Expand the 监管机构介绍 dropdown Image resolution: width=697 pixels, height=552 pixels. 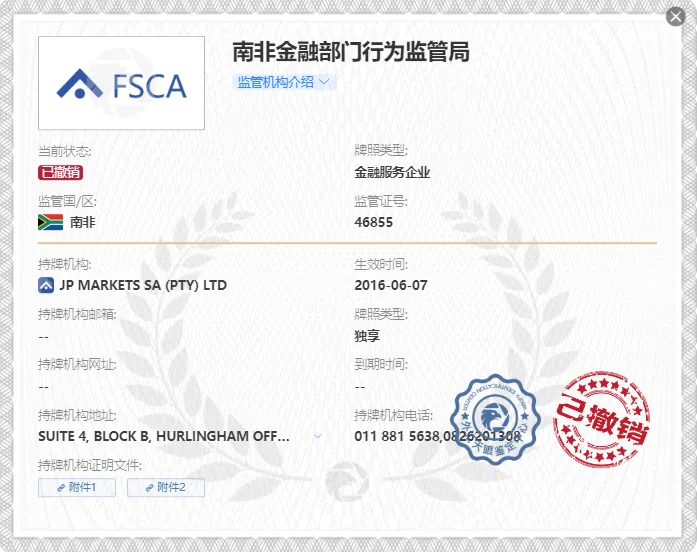pos(284,82)
